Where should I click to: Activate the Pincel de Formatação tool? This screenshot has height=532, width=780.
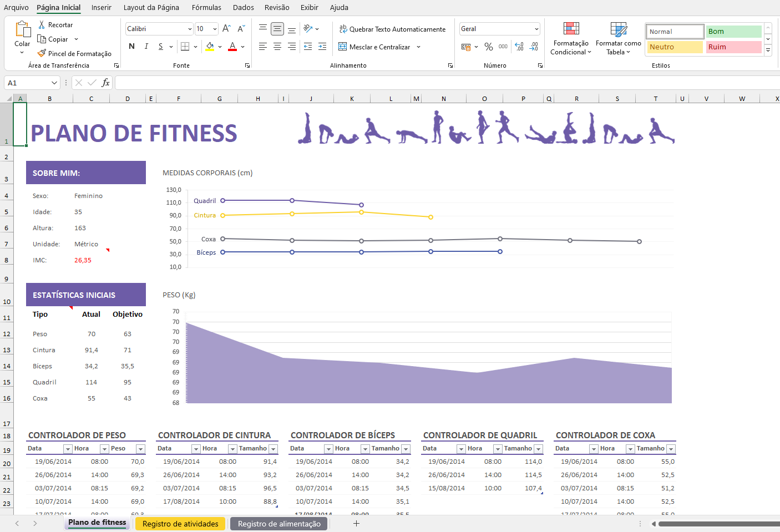point(74,54)
